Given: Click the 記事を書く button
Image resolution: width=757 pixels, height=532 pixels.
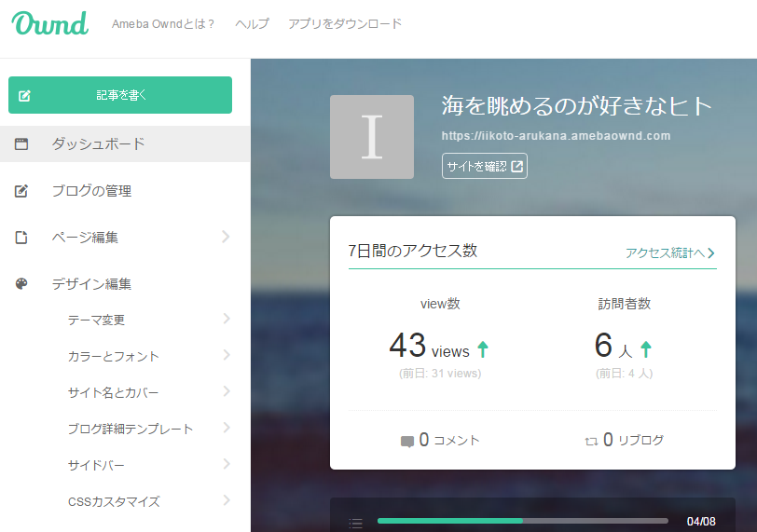Looking at the screenshot, I should click(120, 95).
